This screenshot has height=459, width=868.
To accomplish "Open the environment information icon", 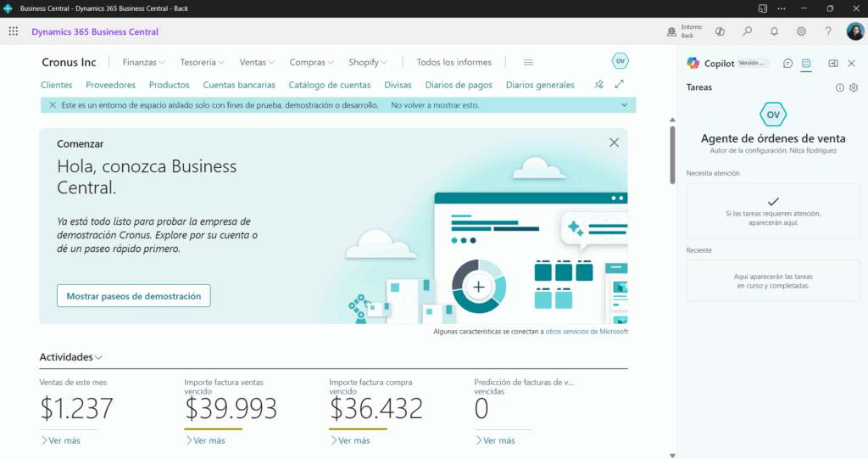I will pos(671,31).
